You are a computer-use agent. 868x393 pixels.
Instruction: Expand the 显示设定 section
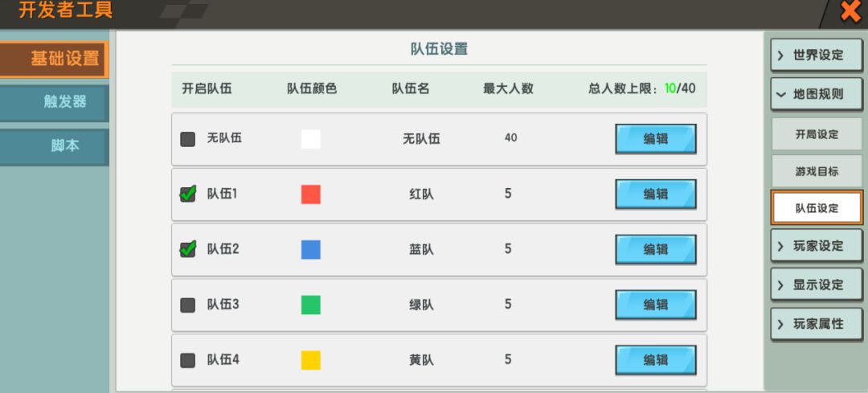click(x=817, y=285)
